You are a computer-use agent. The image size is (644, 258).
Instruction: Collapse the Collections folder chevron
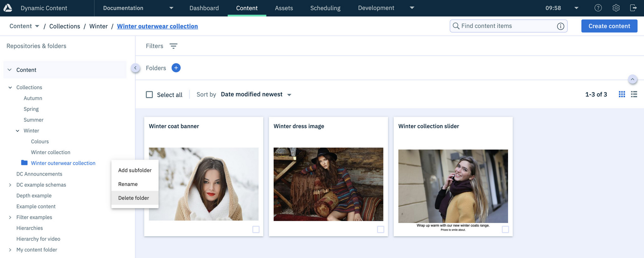pos(10,87)
